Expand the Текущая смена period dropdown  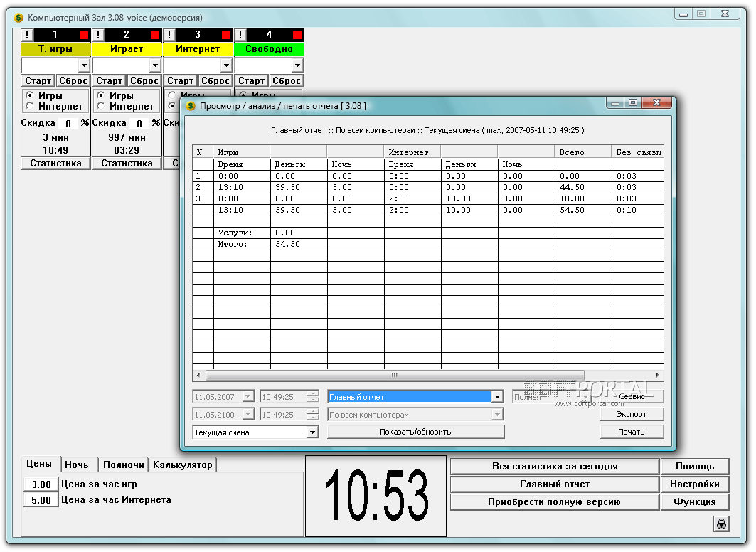[312, 432]
